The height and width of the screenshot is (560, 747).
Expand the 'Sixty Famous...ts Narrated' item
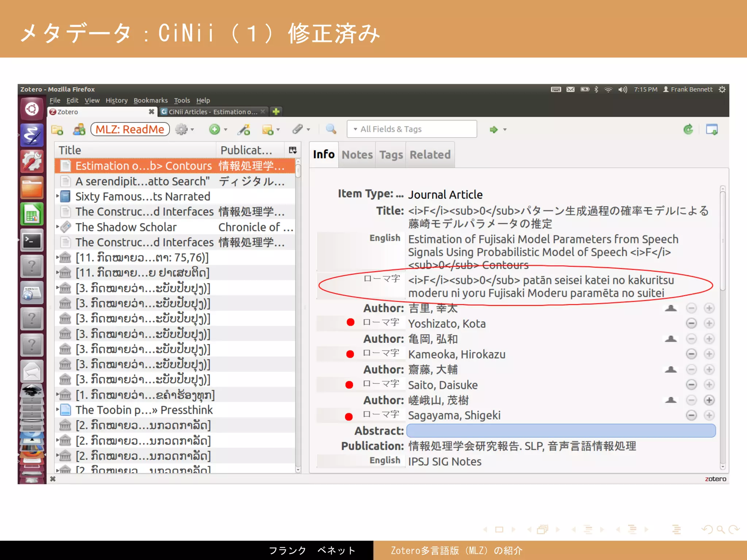[58, 196]
